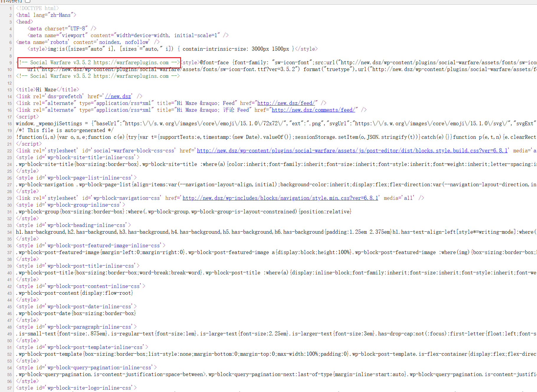Click the wp-block-page-list-inline-css style tag
Image resolution: width=537 pixels, height=392 pixels.
click(x=76, y=178)
